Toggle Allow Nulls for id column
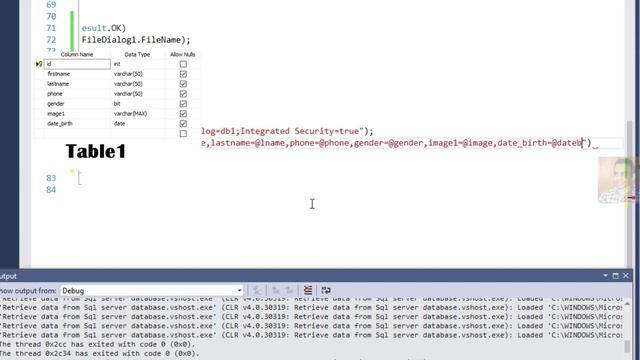This screenshot has width=640, height=360. tap(183, 64)
